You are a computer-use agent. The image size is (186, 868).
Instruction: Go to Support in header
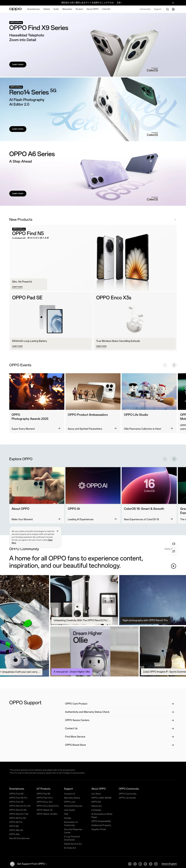[x=158, y=9]
